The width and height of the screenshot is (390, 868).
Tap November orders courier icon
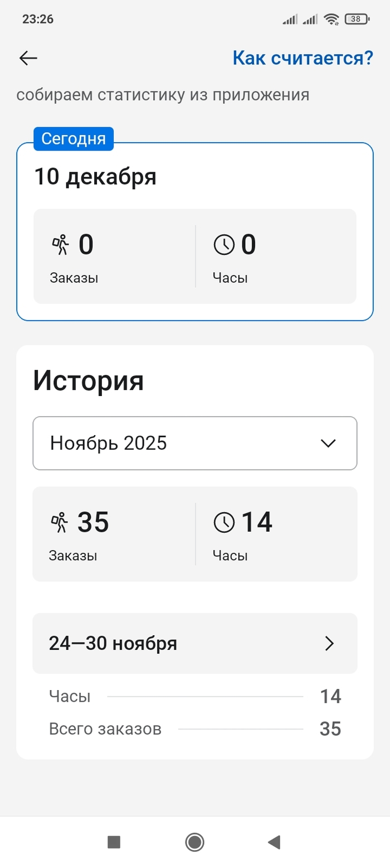click(x=59, y=523)
